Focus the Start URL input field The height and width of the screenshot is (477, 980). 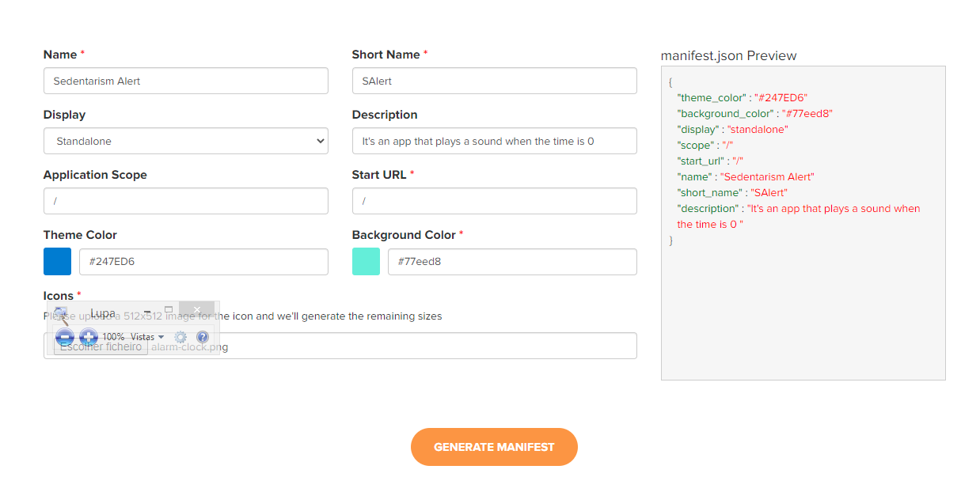495,201
